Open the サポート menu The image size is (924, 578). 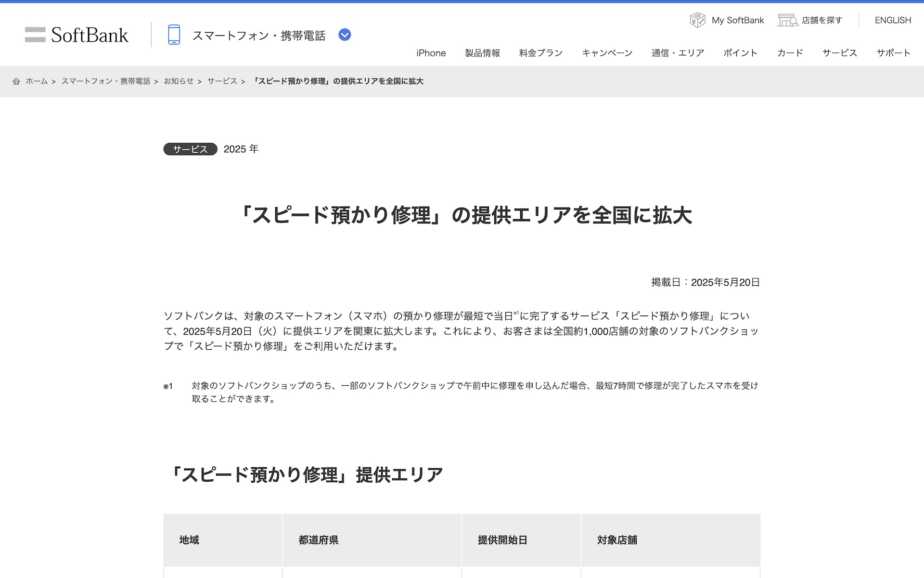[x=893, y=53]
